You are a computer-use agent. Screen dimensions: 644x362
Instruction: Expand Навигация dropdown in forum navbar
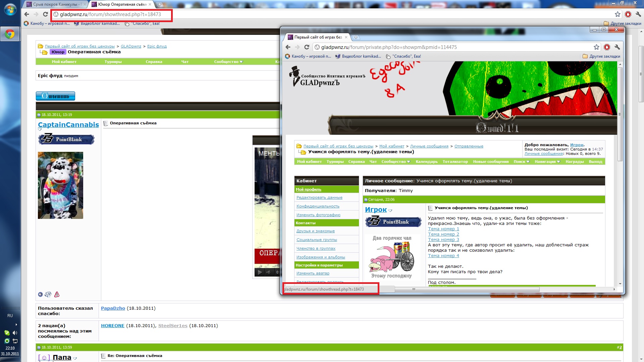coord(547,162)
